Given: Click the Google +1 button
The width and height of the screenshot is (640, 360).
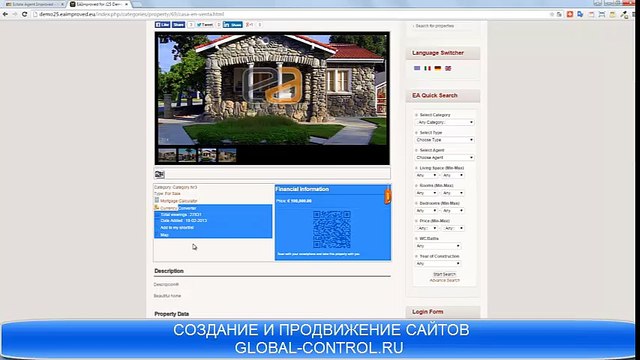Looking at the screenshot, I should coord(249,25).
